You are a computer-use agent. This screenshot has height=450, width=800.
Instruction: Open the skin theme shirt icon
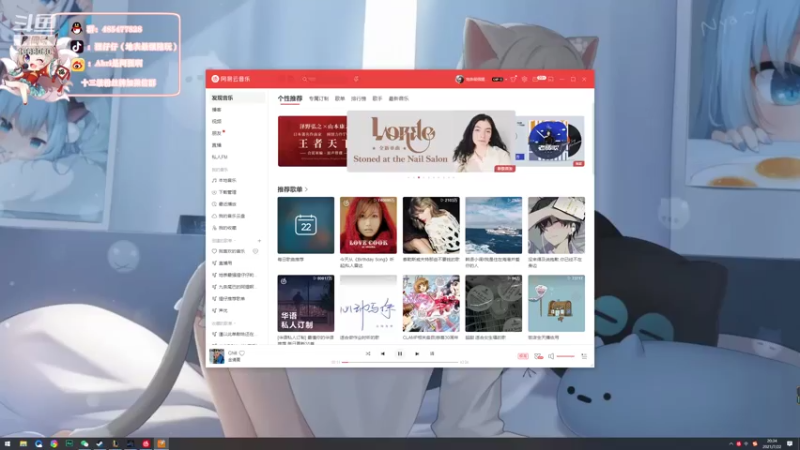pyautogui.click(x=513, y=79)
